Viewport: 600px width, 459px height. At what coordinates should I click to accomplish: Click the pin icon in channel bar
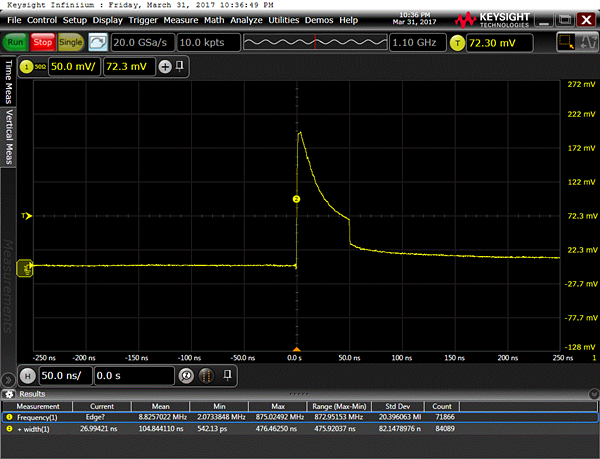[x=179, y=67]
